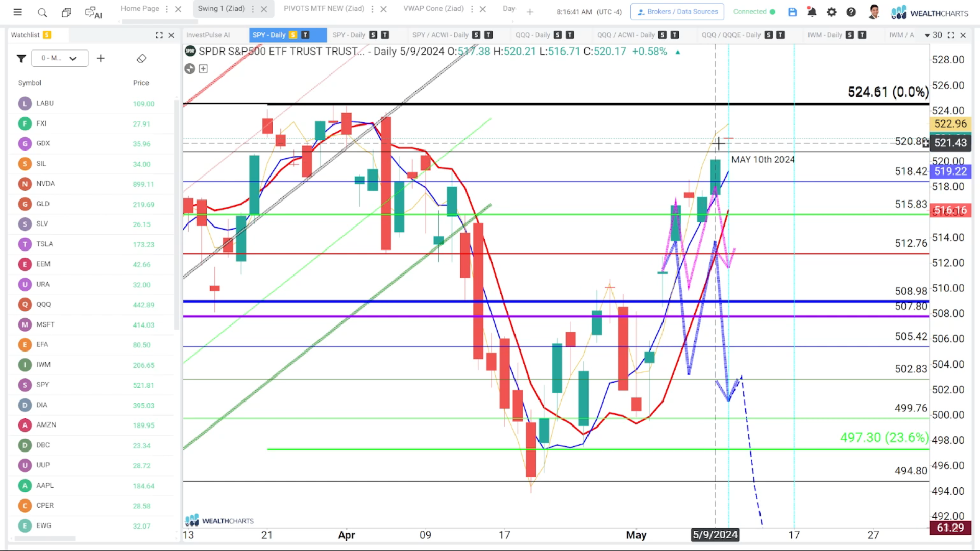980x551 pixels.
Task: Switch to the Home Page tab
Action: pyautogui.click(x=140, y=9)
